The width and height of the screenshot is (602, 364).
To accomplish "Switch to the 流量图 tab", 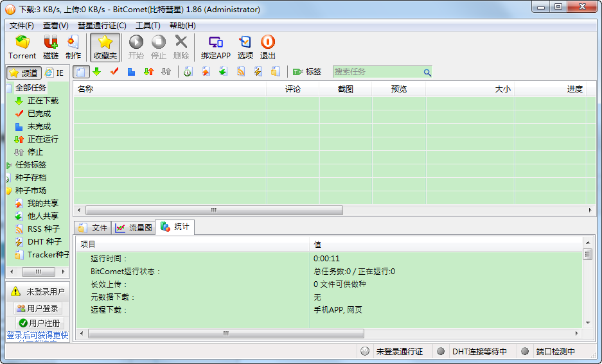I will [x=134, y=228].
